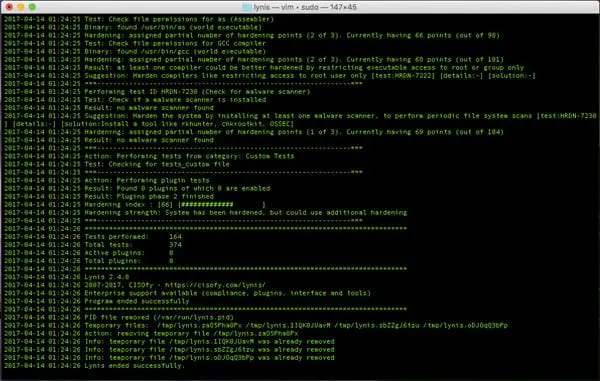Click the Hardening index [66] progress bar

pyautogui.click(x=222, y=205)
